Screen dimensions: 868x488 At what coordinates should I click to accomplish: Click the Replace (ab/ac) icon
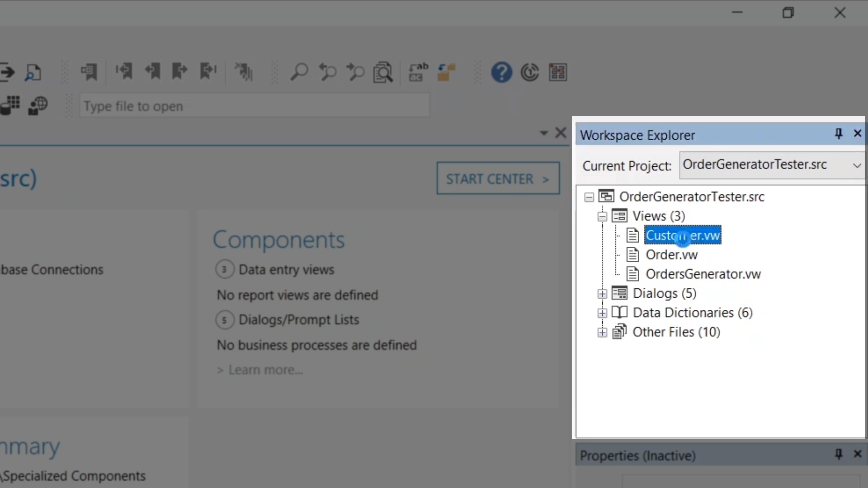tap(418, 72)
